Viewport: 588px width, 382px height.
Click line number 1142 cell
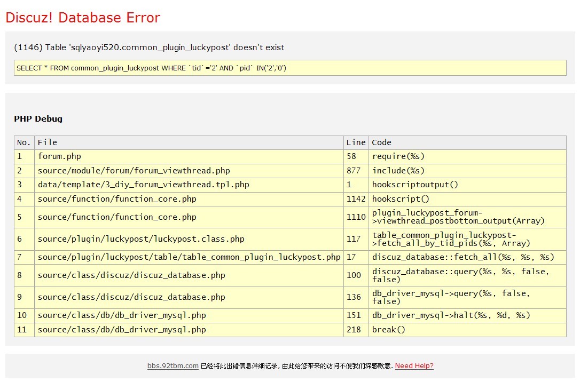pyautogui.click(x=356, y=199)
